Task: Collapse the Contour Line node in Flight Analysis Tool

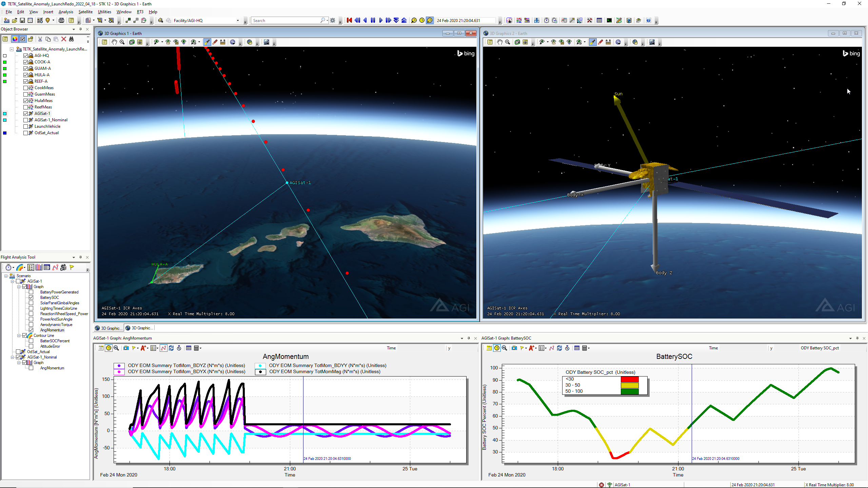Action: pos(19,335)
